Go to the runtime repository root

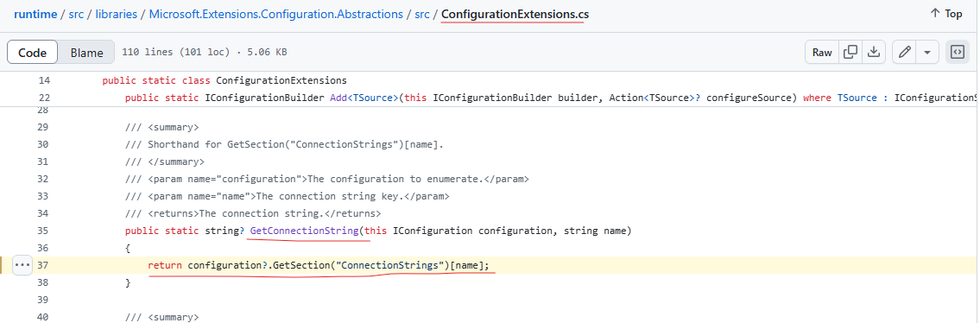coord(35,14)
